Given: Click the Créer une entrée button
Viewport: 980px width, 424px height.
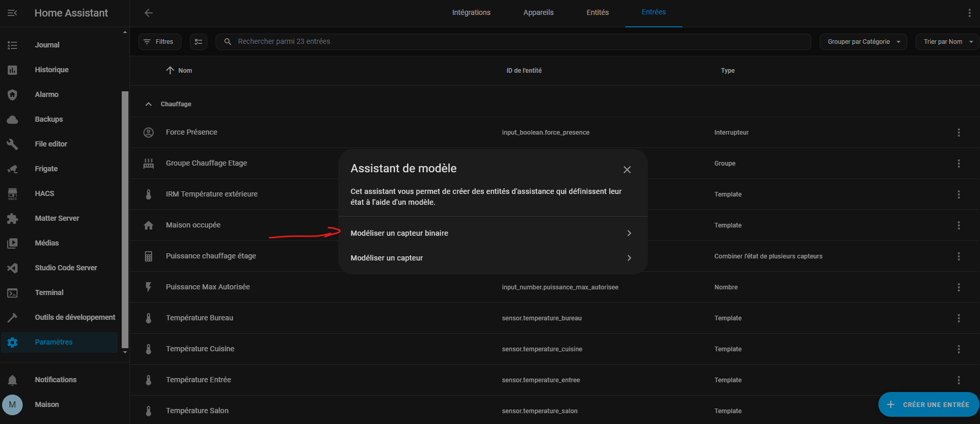Looking at the screenshot, I should click(928, 404).
